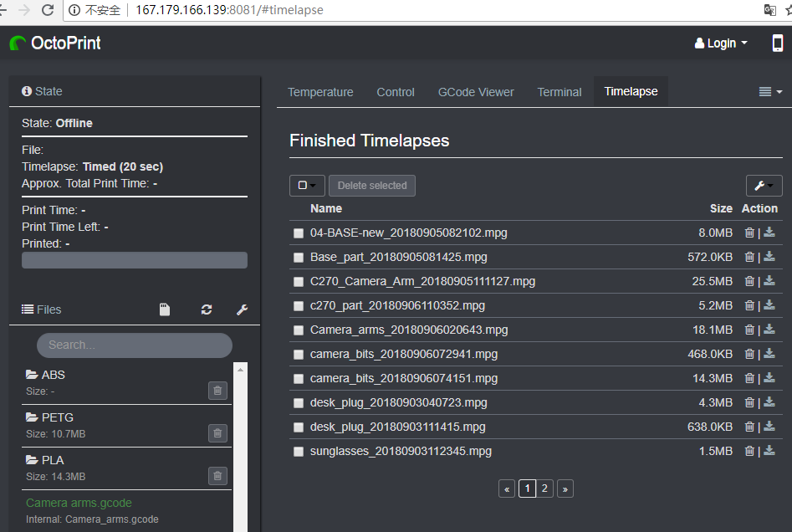The image size is (792, 532).
Task: Open the bulk-select dropdown above the timelapse list
Action: point(306,185)
